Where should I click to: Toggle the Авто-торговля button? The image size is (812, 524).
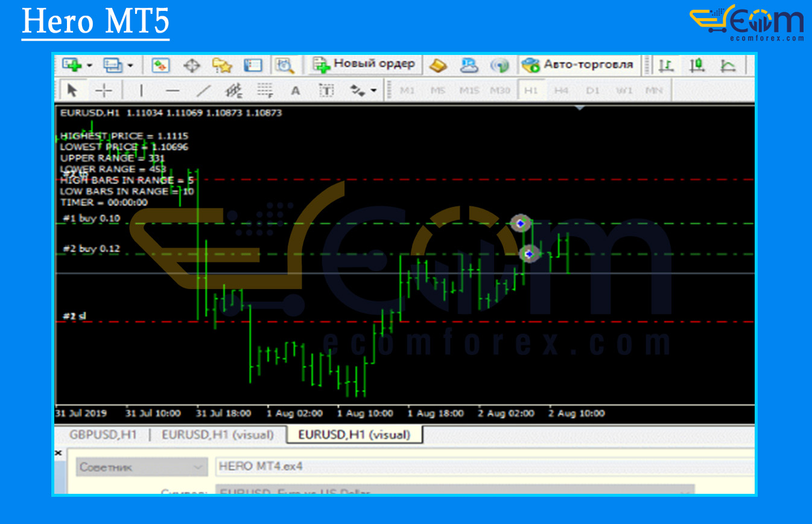579,65
